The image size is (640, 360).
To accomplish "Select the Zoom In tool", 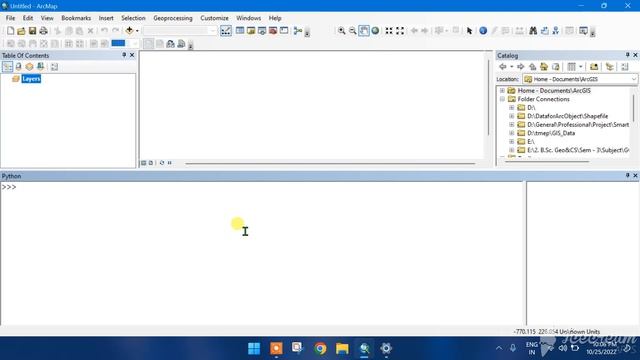I will pyautogui.click(x=342, y=31).
